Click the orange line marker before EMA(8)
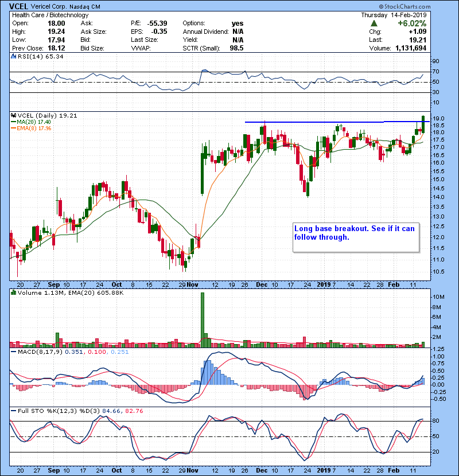The height and width of the screenshot is (476, 459). click(x=13, y=128)
